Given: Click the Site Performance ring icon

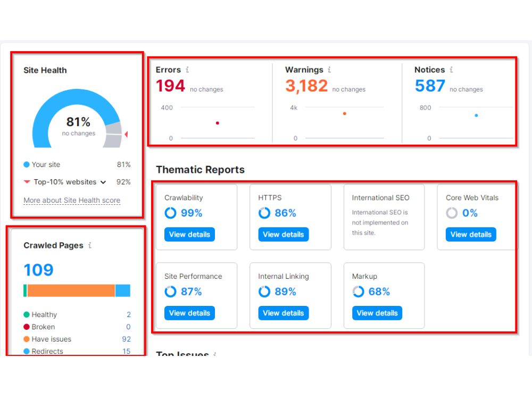Looking at the screenshot, I should tap(170, 292).
